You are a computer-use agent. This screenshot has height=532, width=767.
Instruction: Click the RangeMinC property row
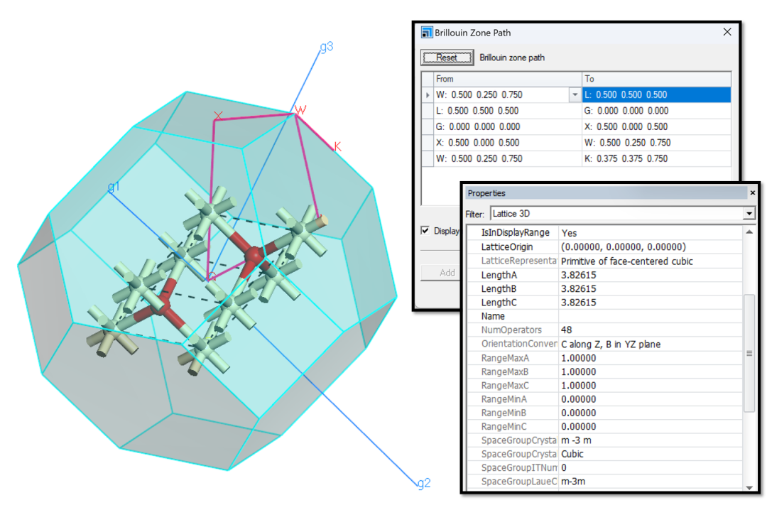pos(604,426)
